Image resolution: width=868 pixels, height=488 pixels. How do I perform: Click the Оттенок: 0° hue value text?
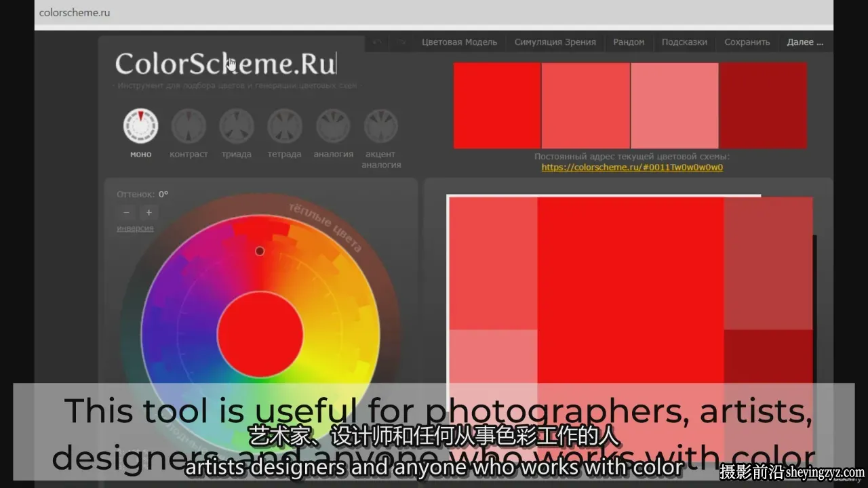142,194
